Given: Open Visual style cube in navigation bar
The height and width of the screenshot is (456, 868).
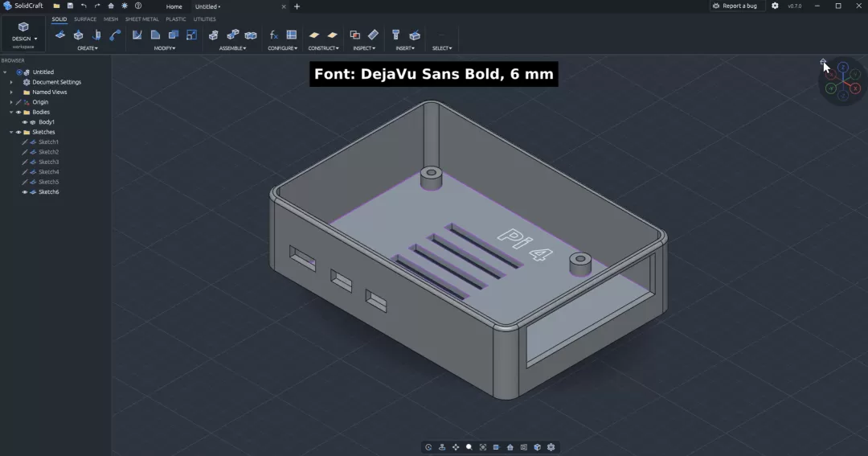Looking at the screenshot, I should 537,447.
